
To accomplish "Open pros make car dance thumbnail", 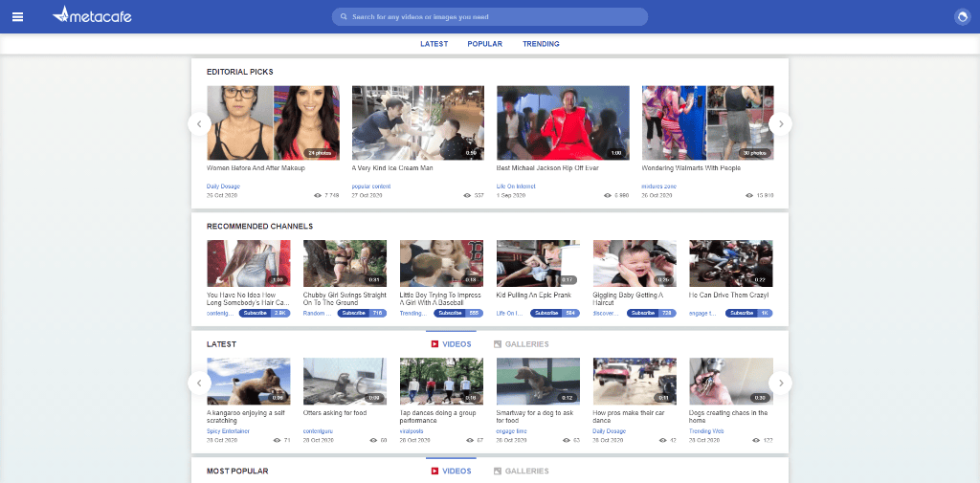I will (635, 382).
